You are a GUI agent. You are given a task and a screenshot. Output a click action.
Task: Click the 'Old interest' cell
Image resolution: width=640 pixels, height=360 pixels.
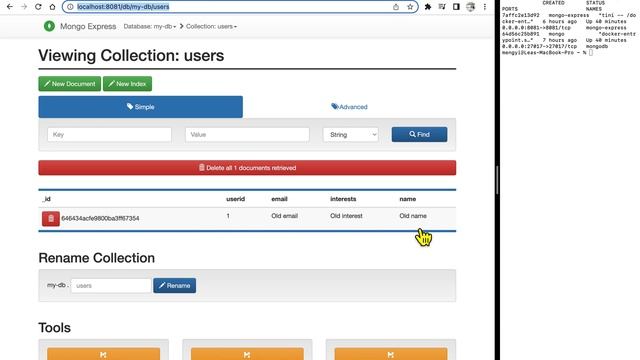346,216
